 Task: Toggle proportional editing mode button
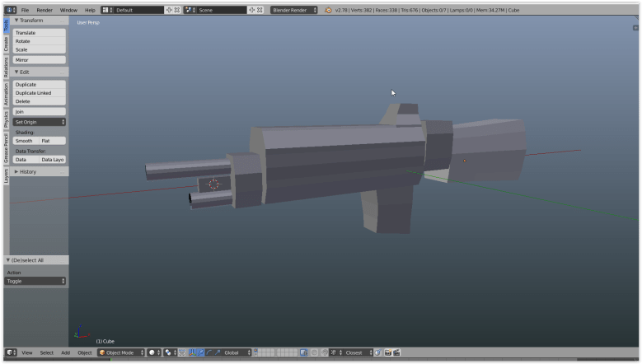pos(314,352)
